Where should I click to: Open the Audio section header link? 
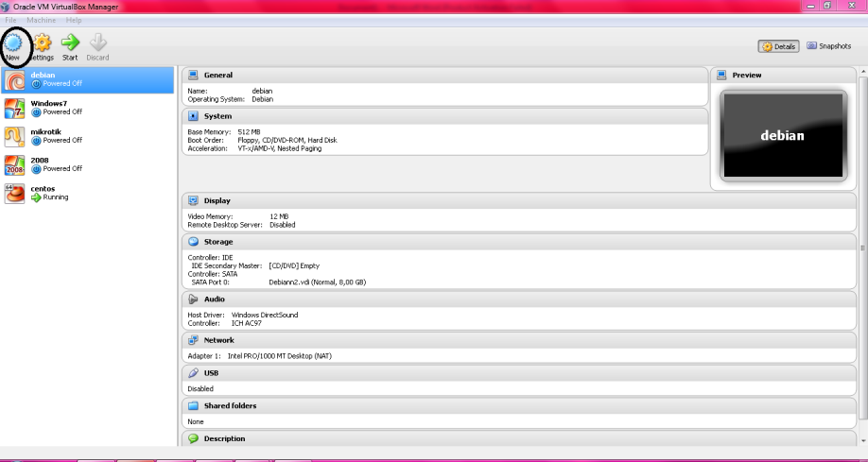pyautogui.click(x=215, y=299)
